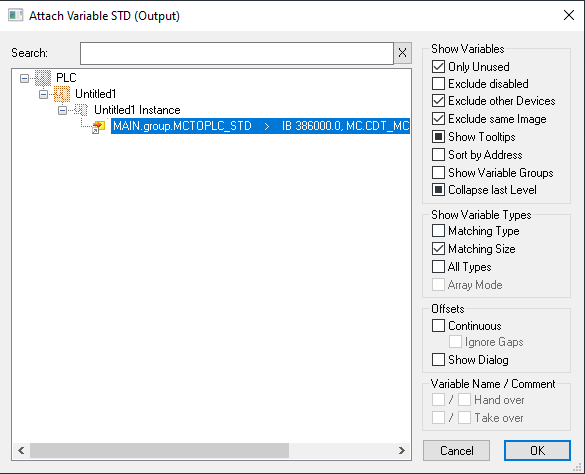Clear search with the X button
The image size is (585, 474).
403,53
